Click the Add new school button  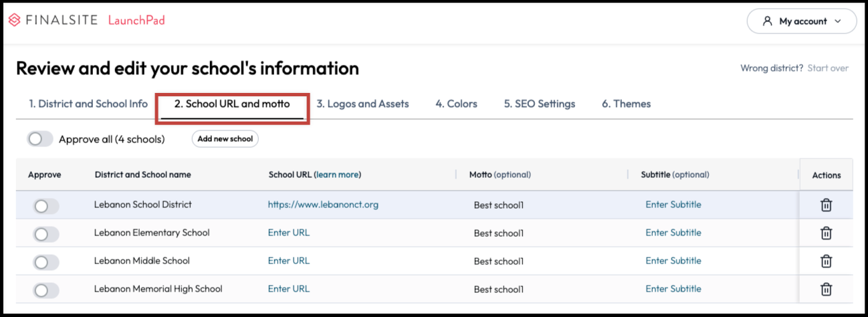click(225, 139)
